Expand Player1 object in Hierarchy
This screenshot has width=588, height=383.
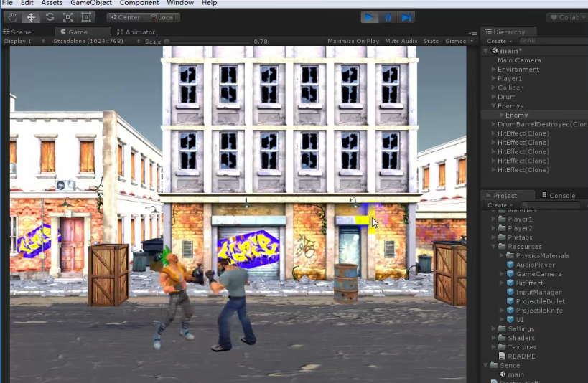point(493,78)
